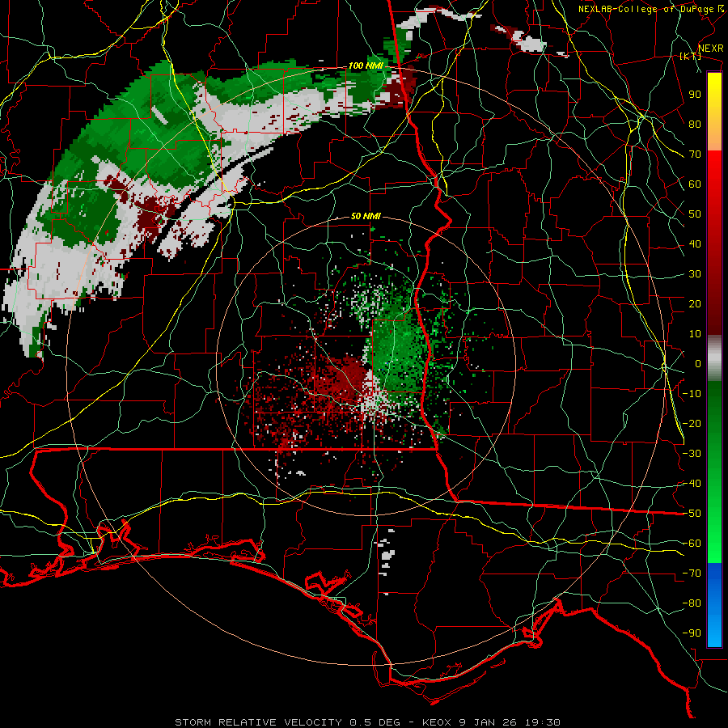Screen dimensions: 728x728
Task: Click the -40 value on the velocity scale
Action: 692,484
